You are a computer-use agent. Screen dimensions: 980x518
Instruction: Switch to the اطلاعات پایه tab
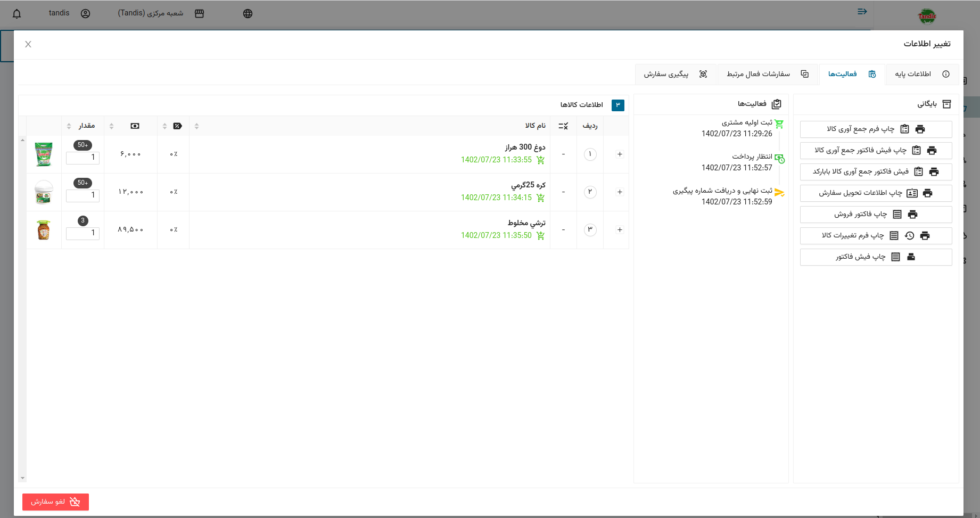click(x=921, y=74)
